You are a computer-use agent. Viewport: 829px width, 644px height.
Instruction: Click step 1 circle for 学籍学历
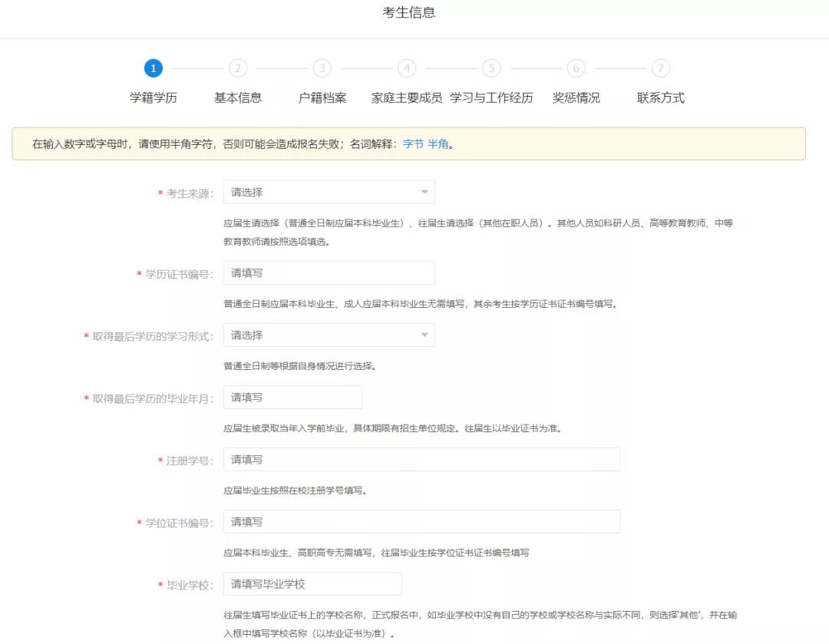[x=154, y=68]
